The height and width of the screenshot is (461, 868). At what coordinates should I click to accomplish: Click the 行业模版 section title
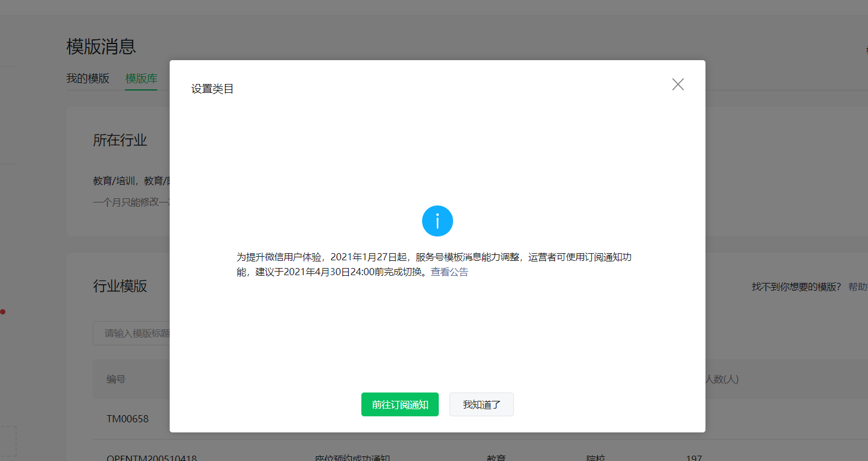point(120,286)
